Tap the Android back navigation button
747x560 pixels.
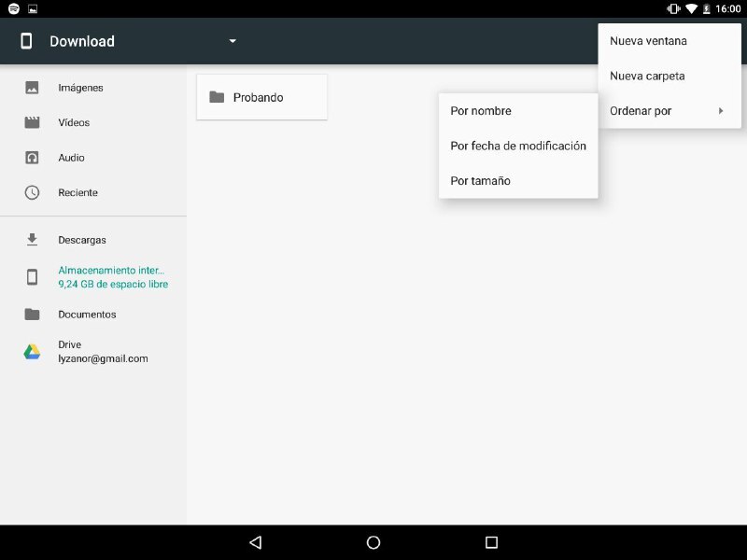255,542
